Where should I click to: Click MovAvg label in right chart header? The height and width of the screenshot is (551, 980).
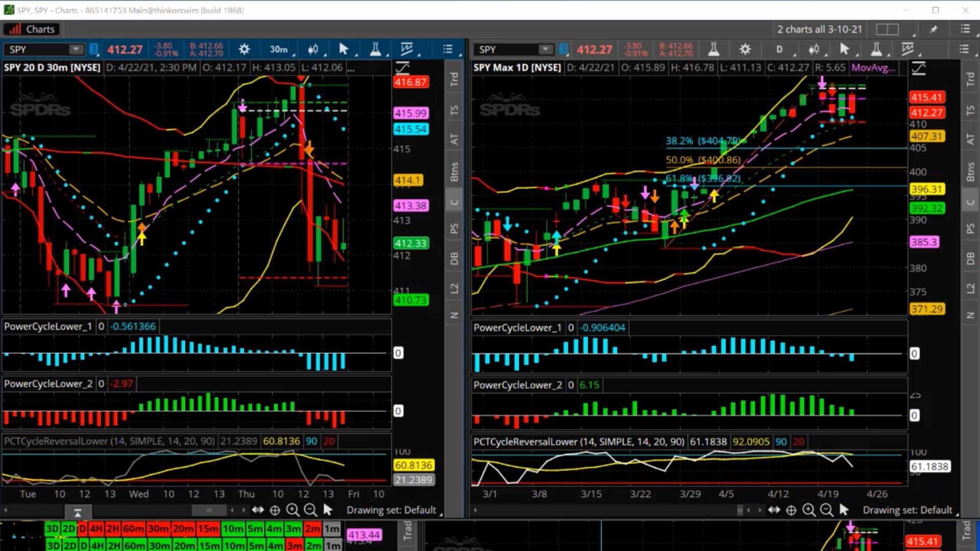[x=873, y=67]
